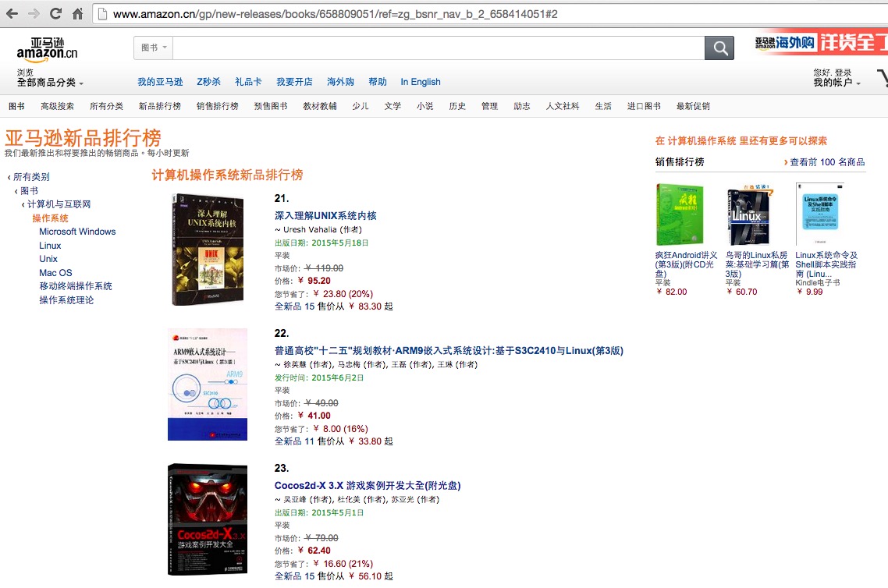The height and width of the screenshot is (588, 888).
Task: Open the 深入理解UNIX系统内核 title link
Action: point(325,215)
